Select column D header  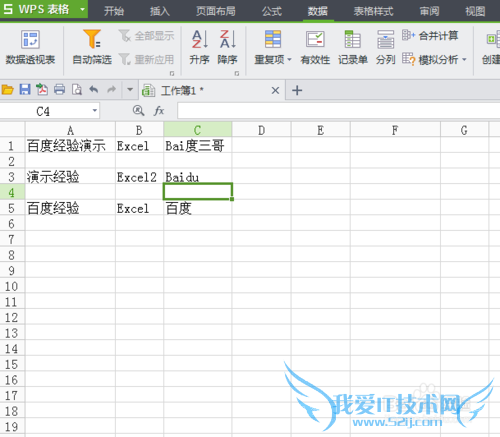click(x=261, y=130)
